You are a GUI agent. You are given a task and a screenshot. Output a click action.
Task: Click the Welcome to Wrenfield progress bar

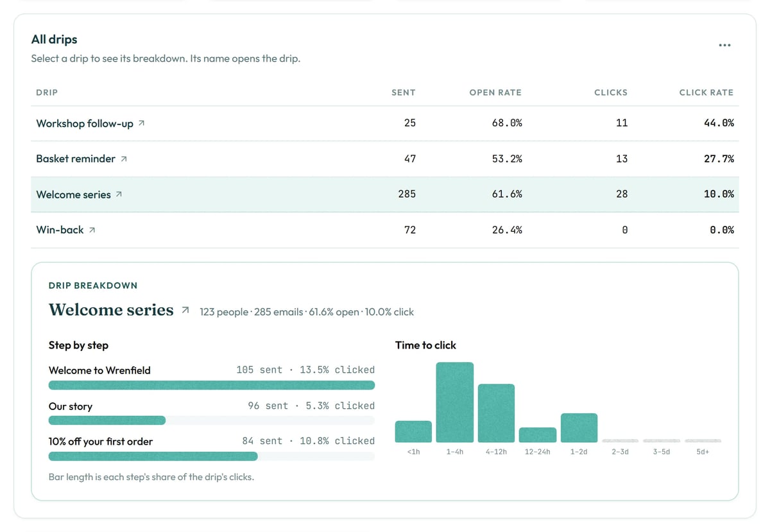(x=212, y=385)
